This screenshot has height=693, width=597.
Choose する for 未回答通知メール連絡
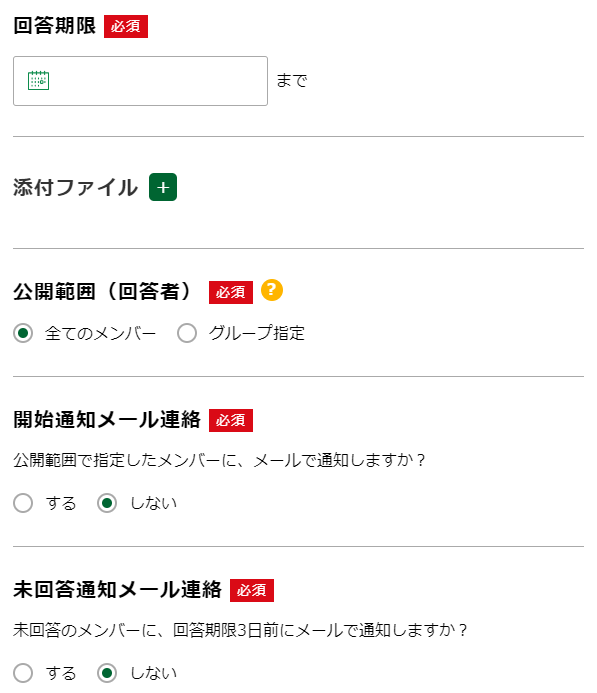point(23,673)
